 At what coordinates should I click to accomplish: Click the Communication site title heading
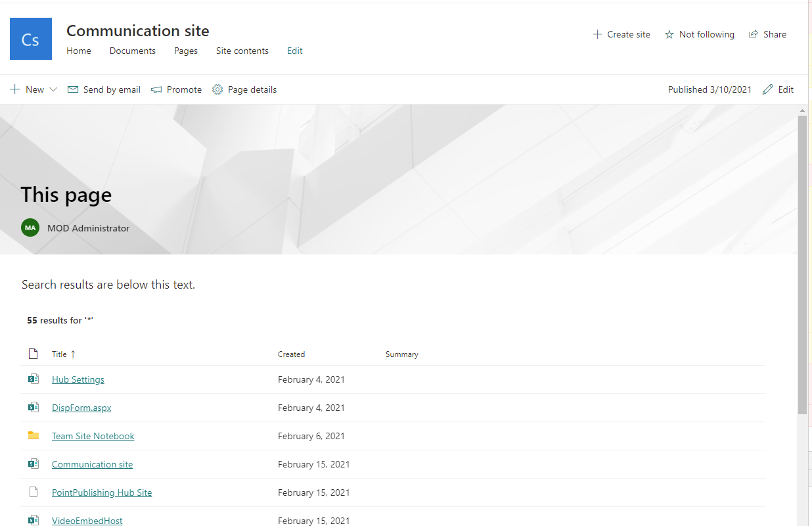click(138, 30)
